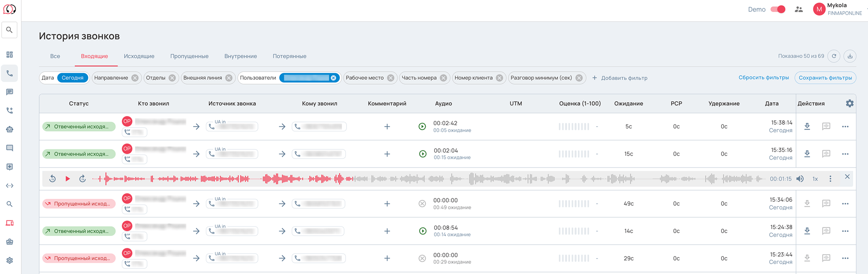Open the phone calls icon in sidebar
868x274 pixels.
pos(10,73)
